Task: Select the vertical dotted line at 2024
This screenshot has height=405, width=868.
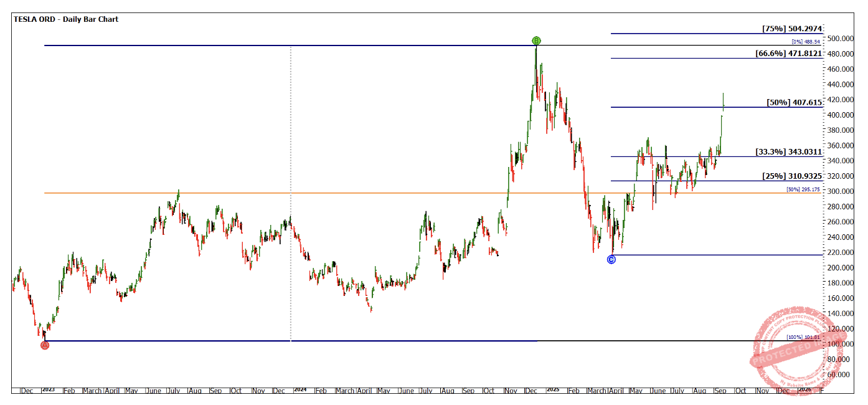Action: click(291, 125)
